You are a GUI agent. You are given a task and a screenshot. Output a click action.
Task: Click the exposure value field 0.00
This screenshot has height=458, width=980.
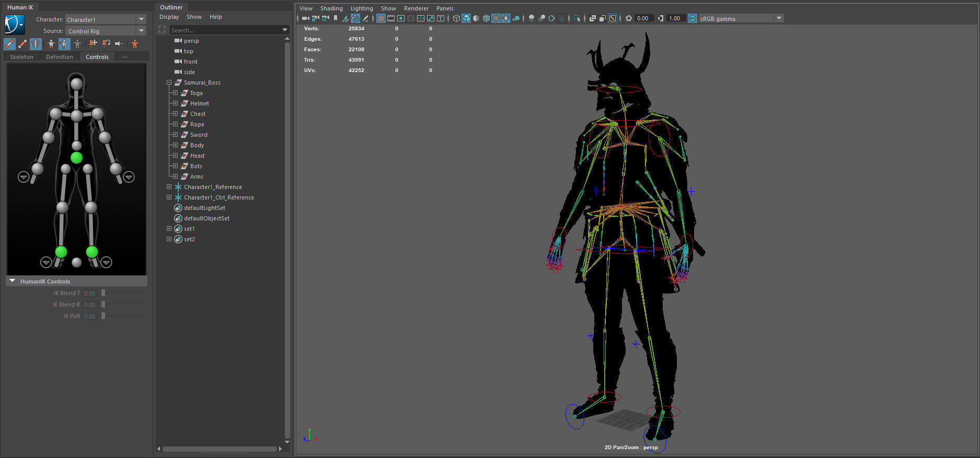coord(644,18)
